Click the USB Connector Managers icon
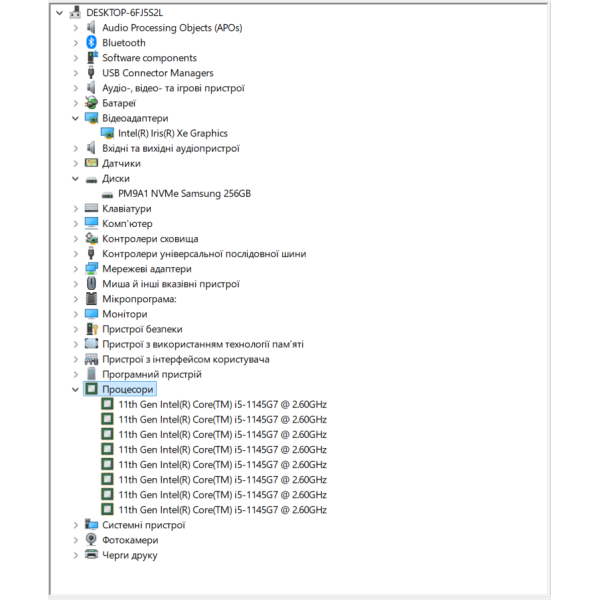The image size is (600, 600). [91, 73]
